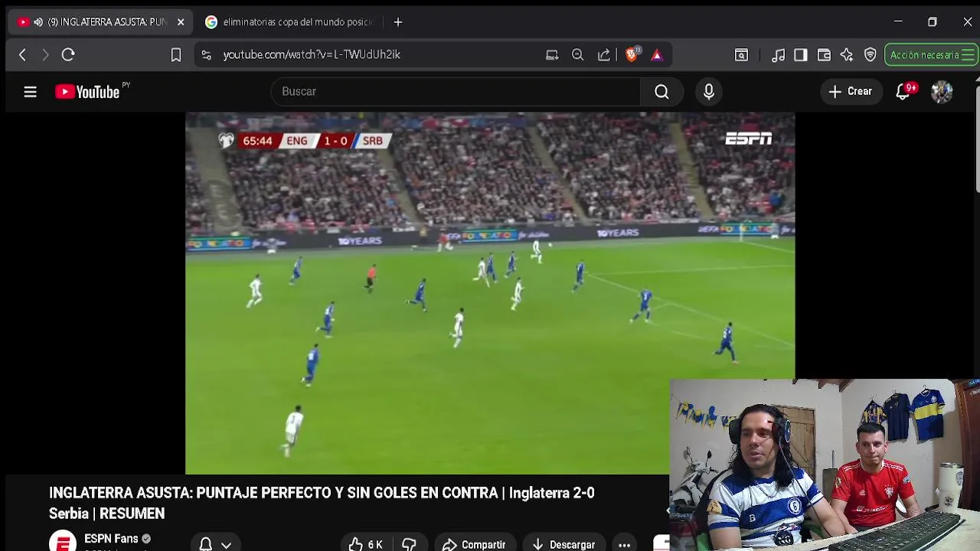The image size is (980, 551).
Task: Mute tab audio via speaker icon
Action: tap(38, 22)
